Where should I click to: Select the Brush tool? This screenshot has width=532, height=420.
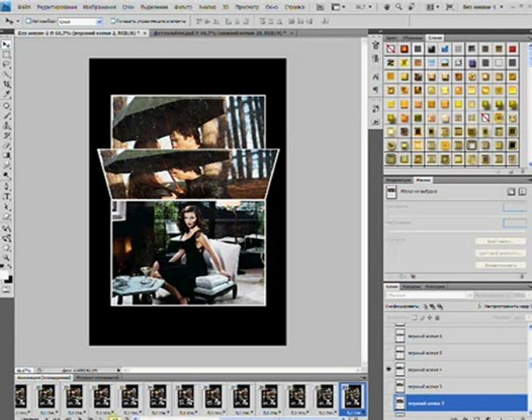point(6,116)
